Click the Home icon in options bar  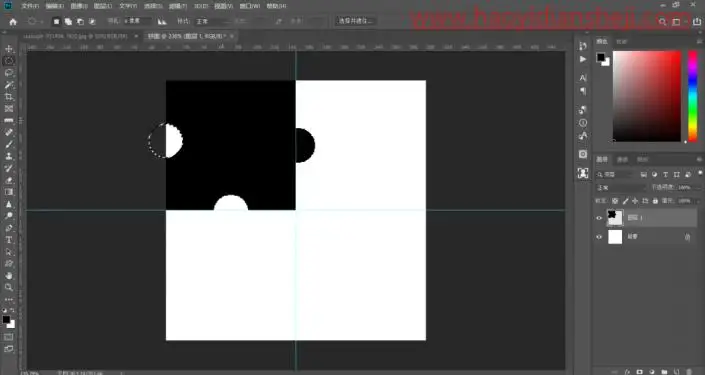pos(13,21)
